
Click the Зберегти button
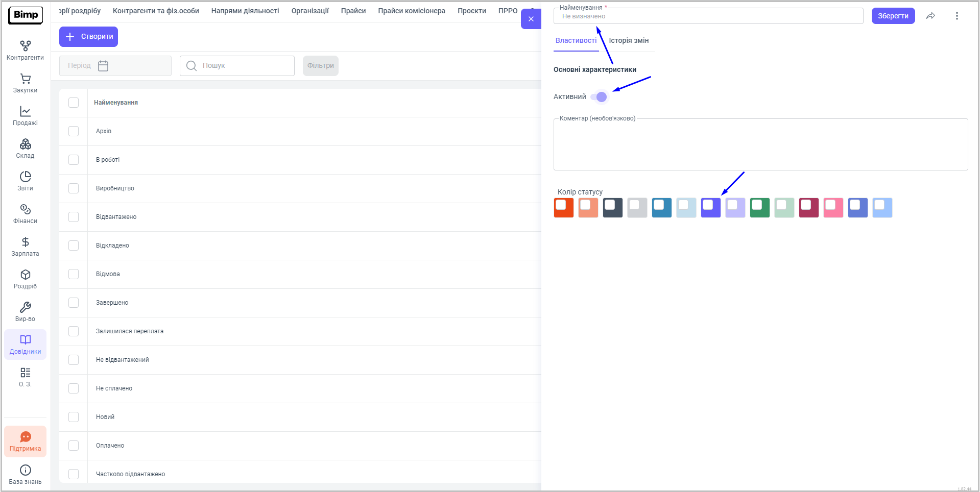pos(893,16)
